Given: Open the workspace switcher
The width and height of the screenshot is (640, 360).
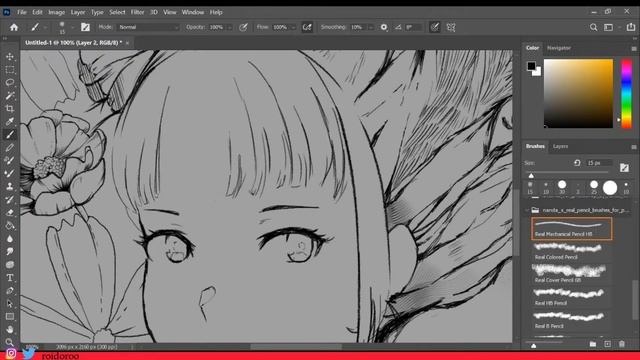Looking at the screenshot, I should tap(609, 27).
